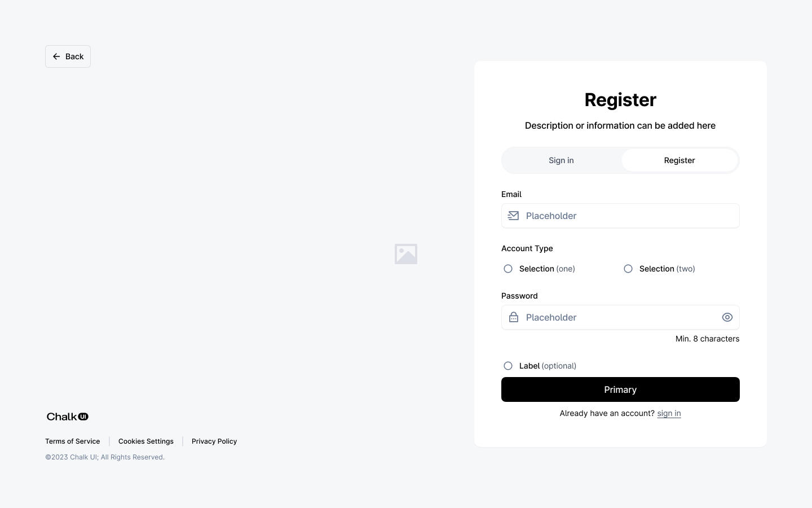Enable the optional Label radio button
Screen dimensions: 812x508
coord(508,366)
